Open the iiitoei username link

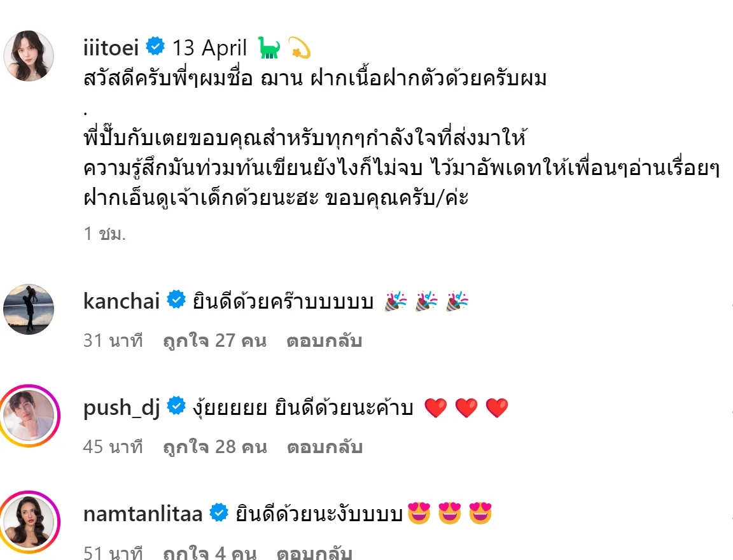[111, 48]
